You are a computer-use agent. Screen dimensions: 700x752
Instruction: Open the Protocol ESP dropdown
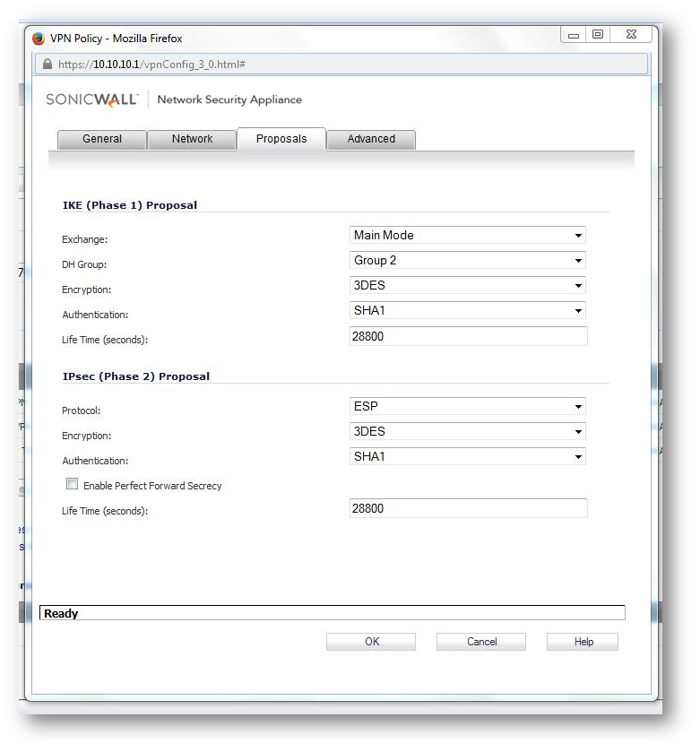467,407
